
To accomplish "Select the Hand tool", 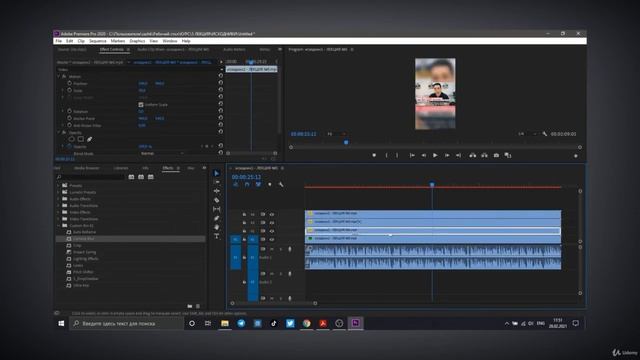I will (216, 227).
